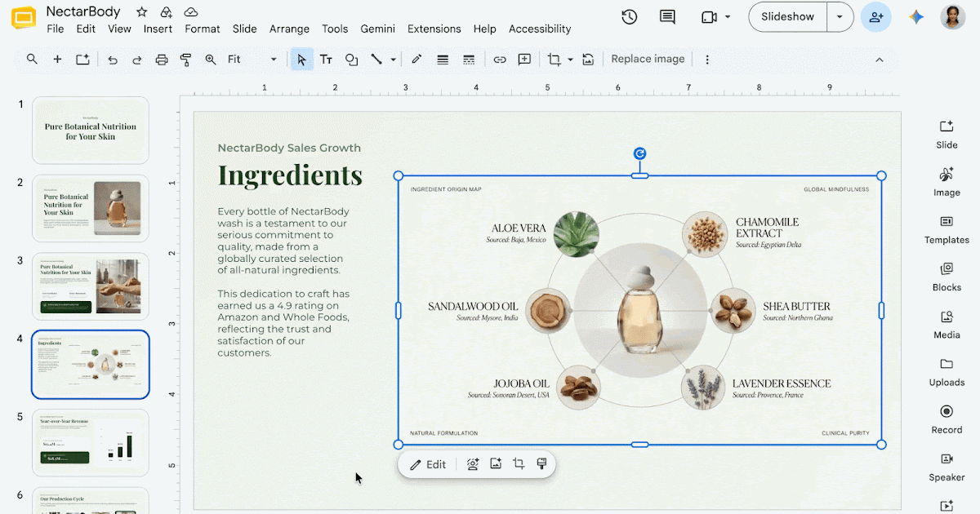Click Replace image button

[648, 59]
